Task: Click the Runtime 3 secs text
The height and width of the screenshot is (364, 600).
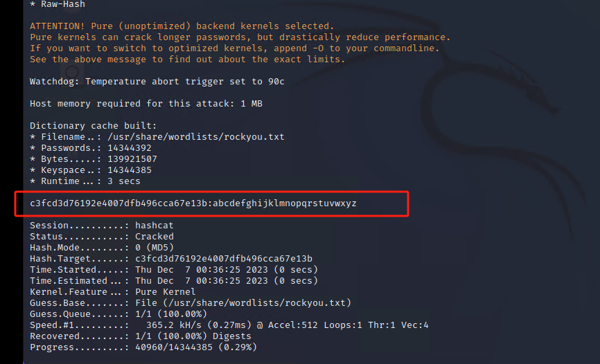Action: [x=121, y=181]
